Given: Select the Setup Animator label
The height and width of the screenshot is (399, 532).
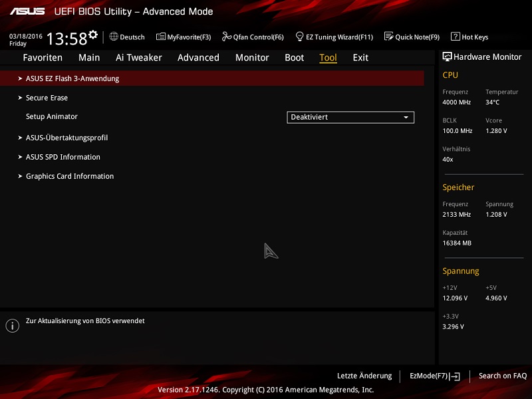Looking at the screenshot, I should point(52,117).
